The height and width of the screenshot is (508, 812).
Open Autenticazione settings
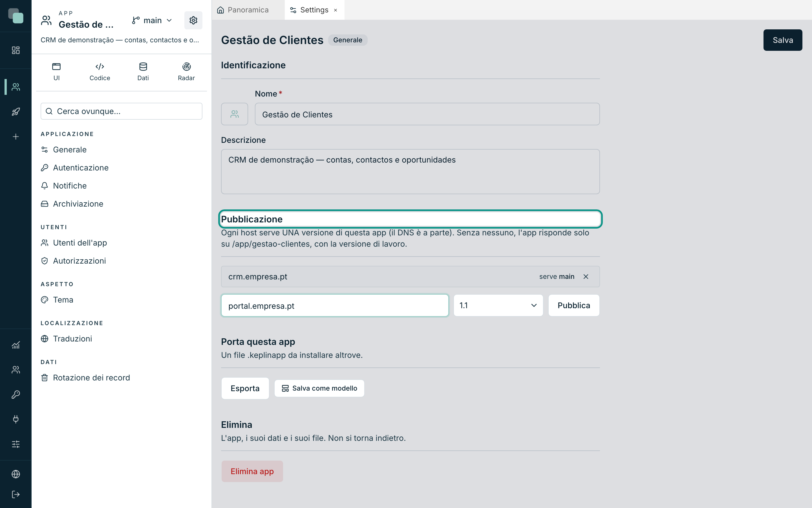(x=75, y=168)
